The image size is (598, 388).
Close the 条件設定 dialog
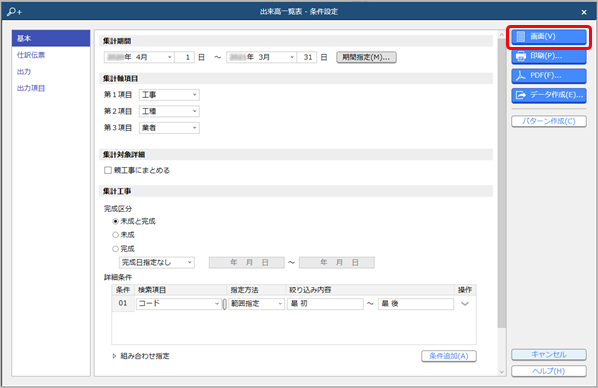[x=584, y=12]
